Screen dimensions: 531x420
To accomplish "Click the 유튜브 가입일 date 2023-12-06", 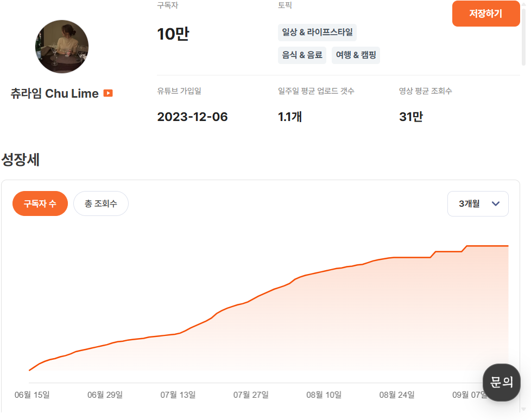I will (x=192, y=116).
